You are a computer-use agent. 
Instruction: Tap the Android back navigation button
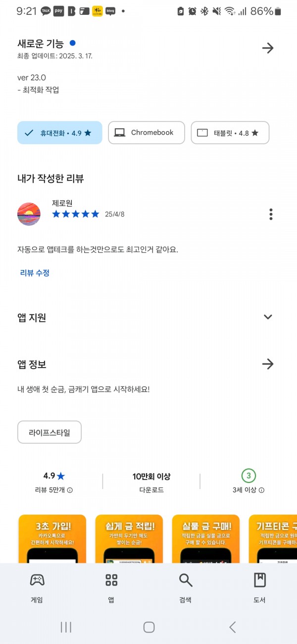pyautogui.click(x=232, y=627)
